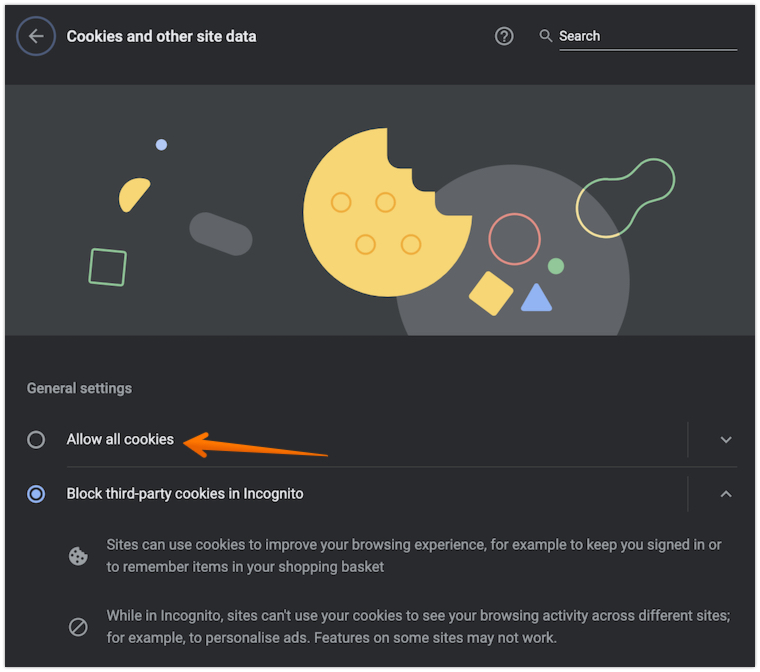
Task: Open the help question mark icon
Action: [x=504, y=36]
